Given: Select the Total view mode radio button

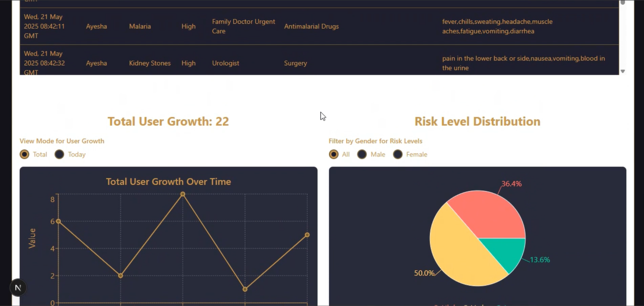Looking at the screenshot, I should pos(25,154).
